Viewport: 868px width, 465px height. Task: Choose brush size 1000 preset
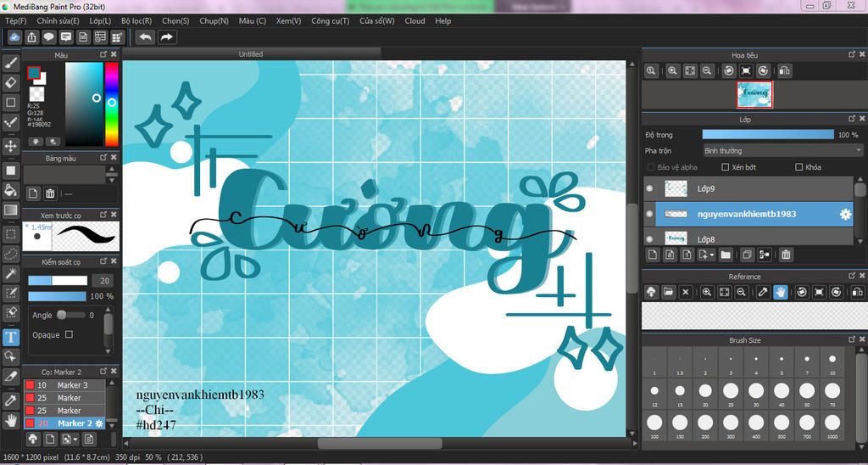832,427
